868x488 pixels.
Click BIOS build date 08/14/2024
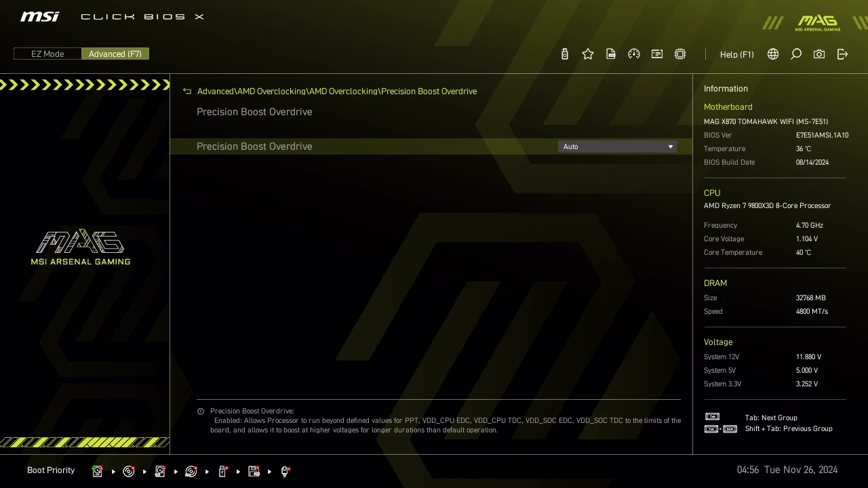click(x=812, y=163)
